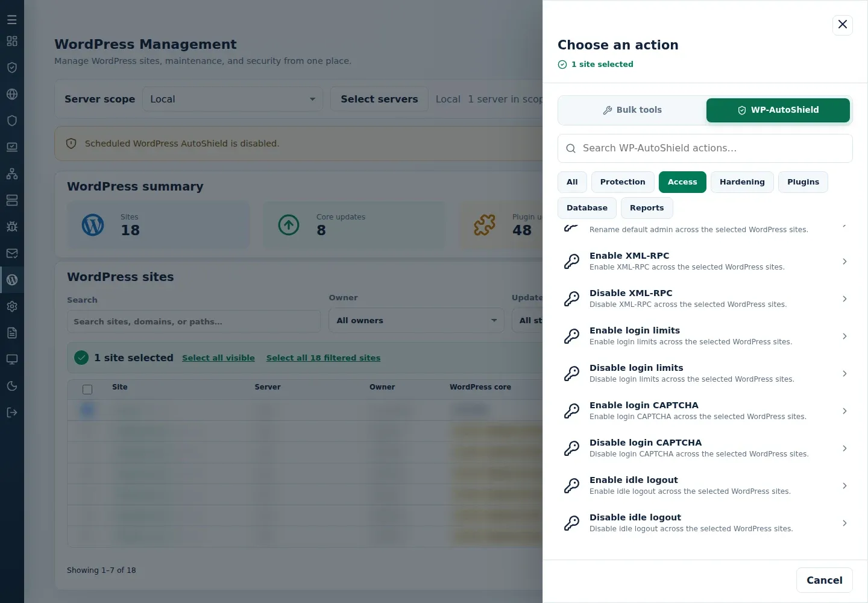Open the bug icon in the sidebar
868x603 pixels.
point(12,227)
